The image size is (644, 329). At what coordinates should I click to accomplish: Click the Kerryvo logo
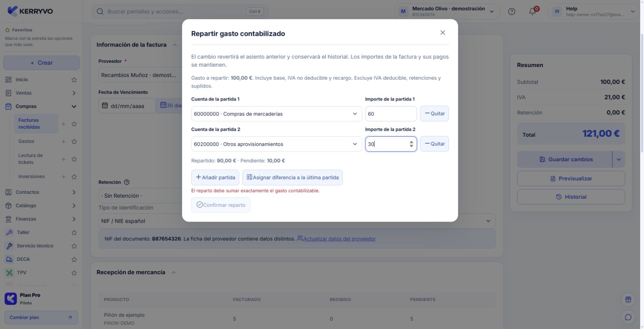pos(30,11)
